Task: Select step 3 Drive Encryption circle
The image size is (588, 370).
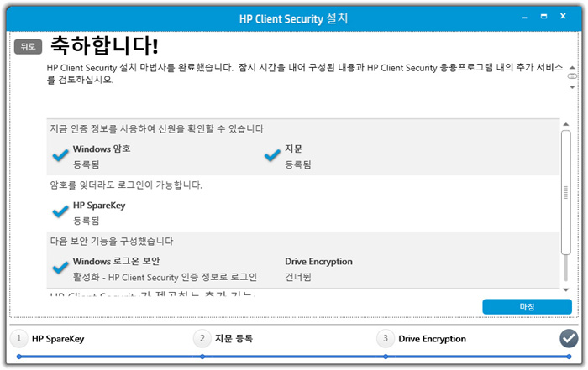Action: [x=386, y=339]
